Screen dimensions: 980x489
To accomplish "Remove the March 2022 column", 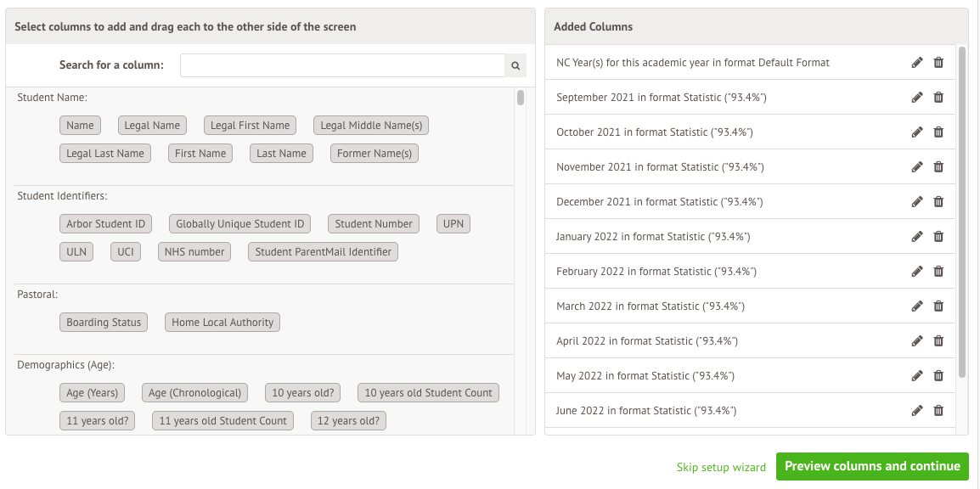I will coord(938,306).
